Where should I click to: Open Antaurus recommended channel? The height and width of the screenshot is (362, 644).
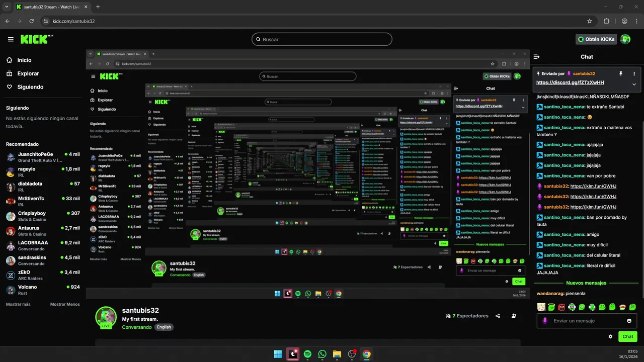tap(43, 231)
